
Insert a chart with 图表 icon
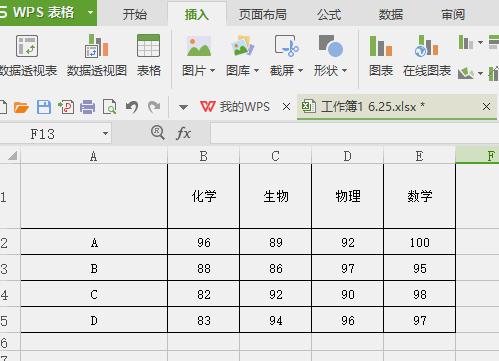click(381, 46)
